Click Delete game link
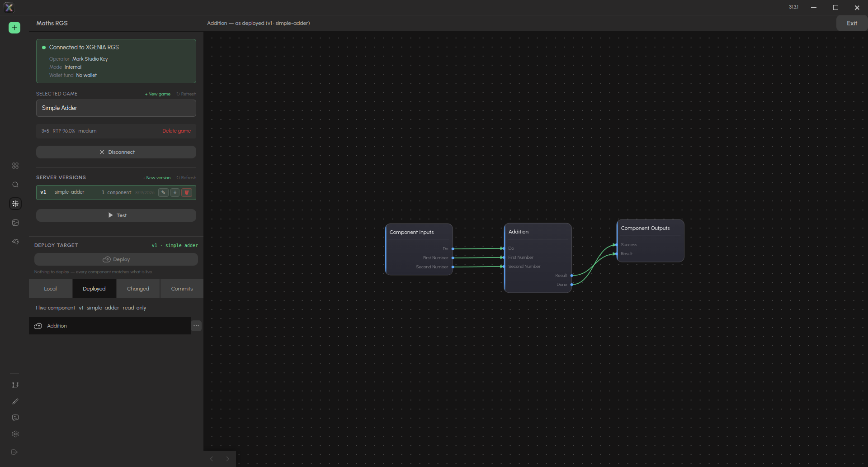The image size is (868, 467). coord(176,131)
